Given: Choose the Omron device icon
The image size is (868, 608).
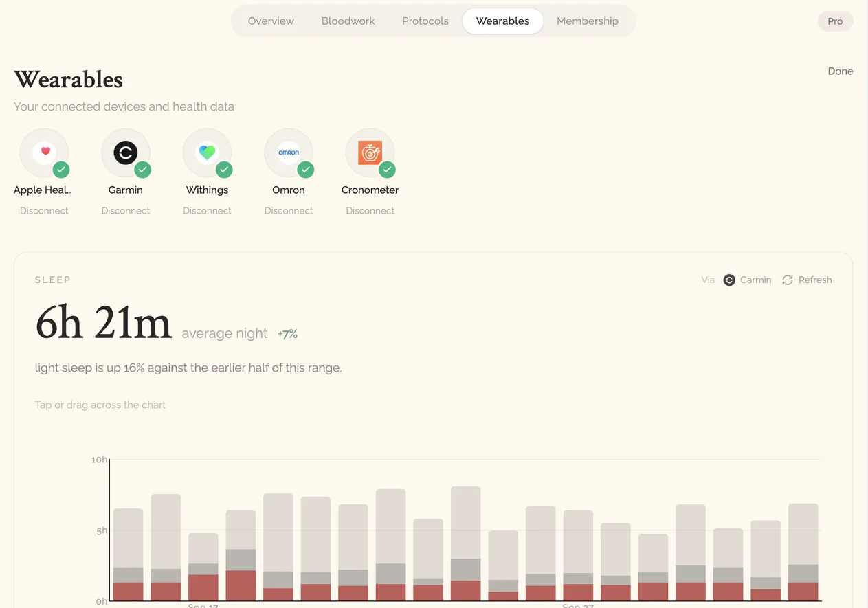Looking at the screenshot, I should pos(289,153).
